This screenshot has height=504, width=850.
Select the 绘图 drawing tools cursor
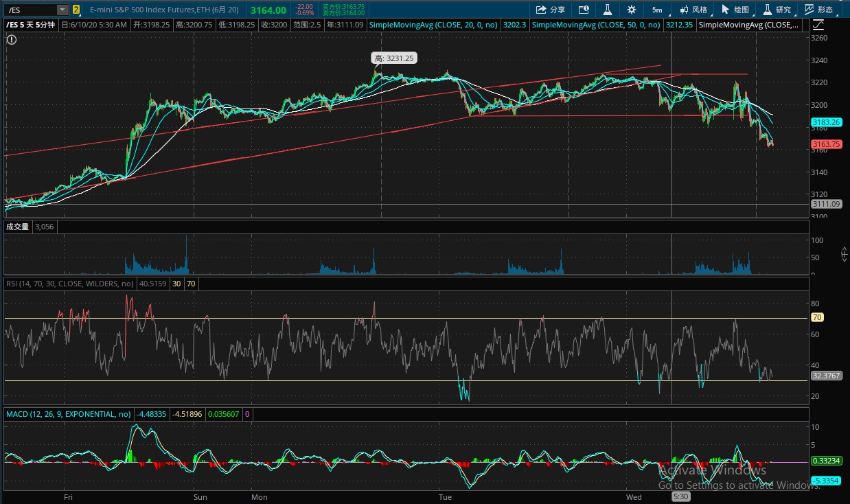[x=735, y=10]
